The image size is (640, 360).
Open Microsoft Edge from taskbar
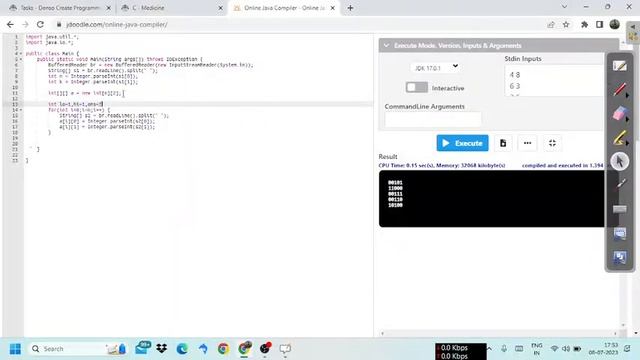tap(182, 349)
